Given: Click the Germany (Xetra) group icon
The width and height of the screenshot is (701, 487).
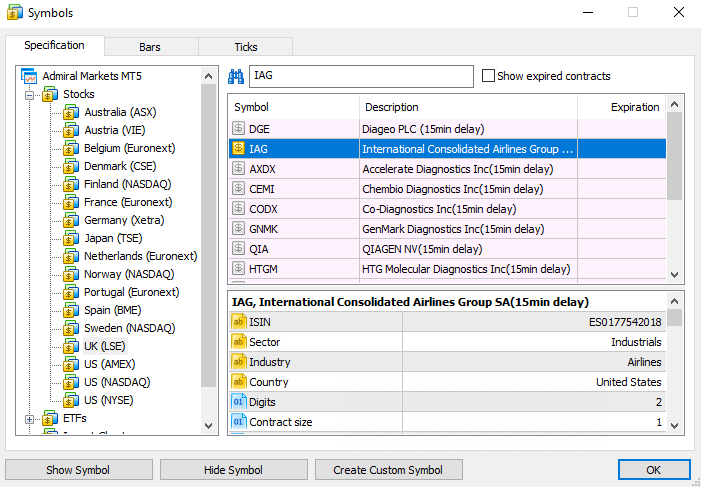Looking at the screenshot, I should coord(71,220).
